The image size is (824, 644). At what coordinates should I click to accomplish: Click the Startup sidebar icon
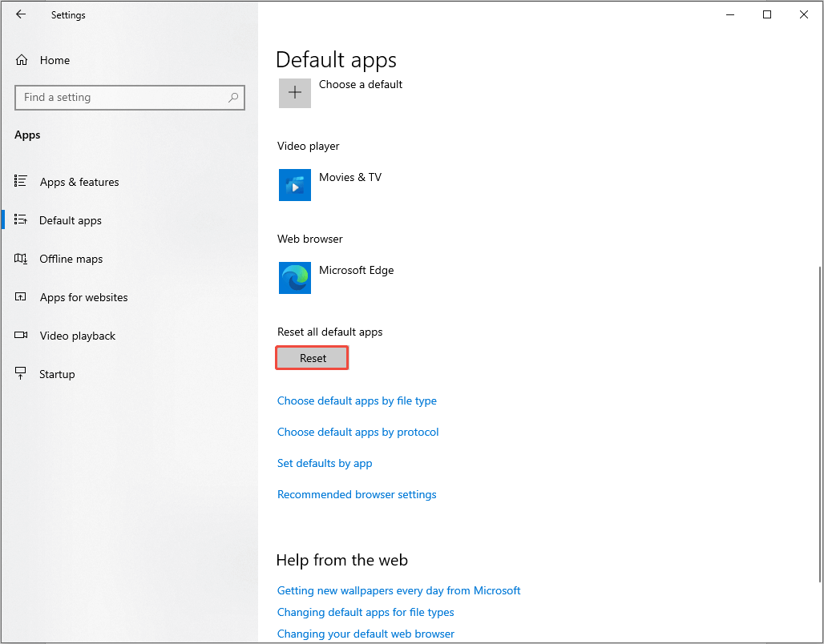22,374
